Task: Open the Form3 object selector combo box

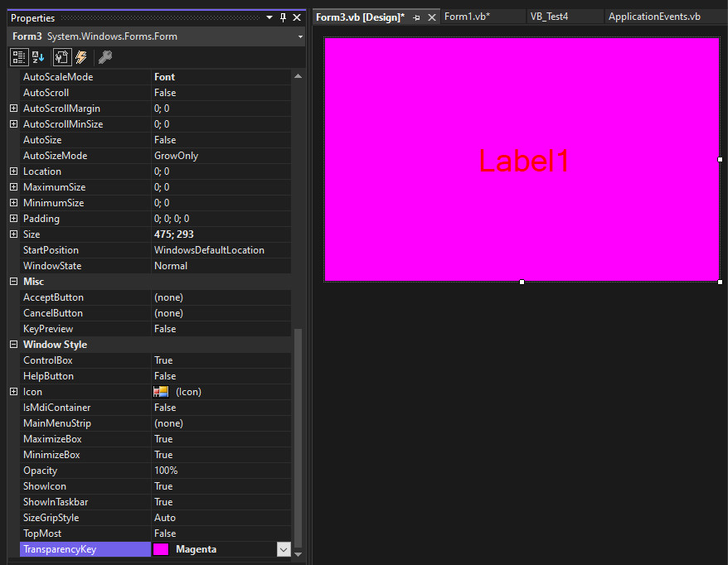Action: (299, 36)
